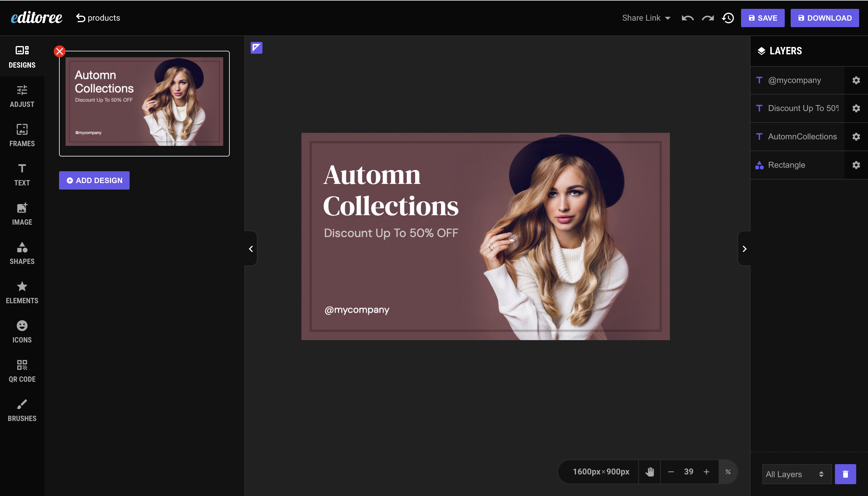This screenshot has width=868, height=496.
Task: Open the Frames tool
Action: 22,136
